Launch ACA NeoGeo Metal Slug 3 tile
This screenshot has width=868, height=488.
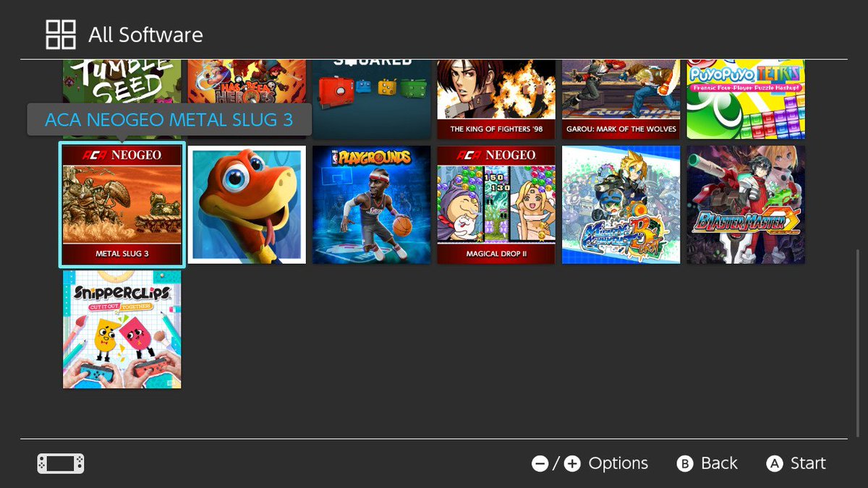click(122, 205)
